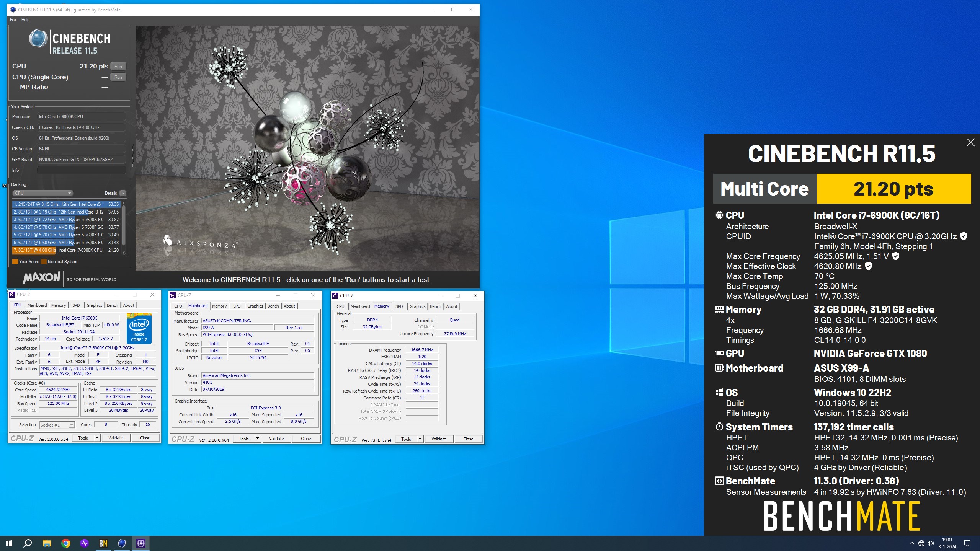Select ranking entry Ryzen 5 7500F 30.77
This screenshot has width=980, height=551.
click(66, 227)
